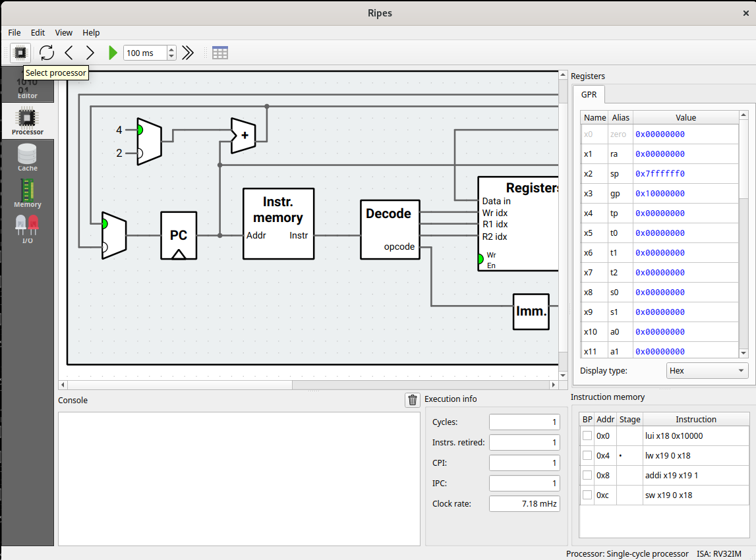The image size is (756, 560).
Task: Click processor view vertical scrollbar down arrow
Action: tap(563, 376)
